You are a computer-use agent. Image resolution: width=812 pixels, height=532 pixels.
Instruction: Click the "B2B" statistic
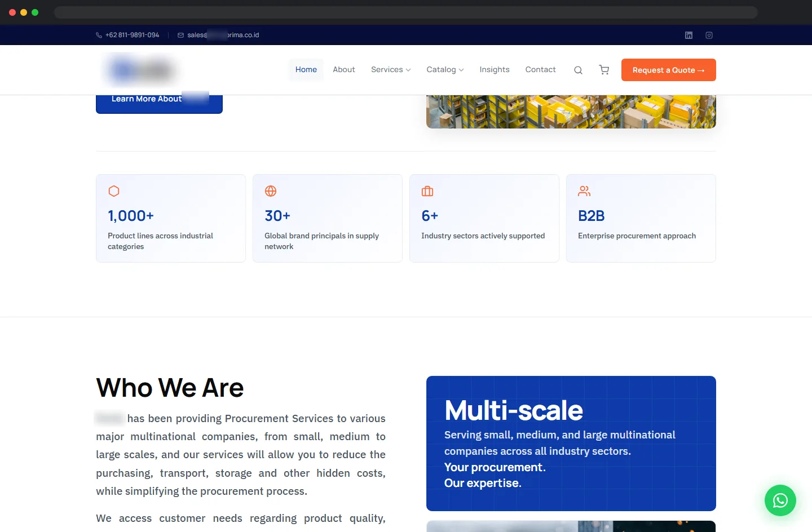pos(592,216)
